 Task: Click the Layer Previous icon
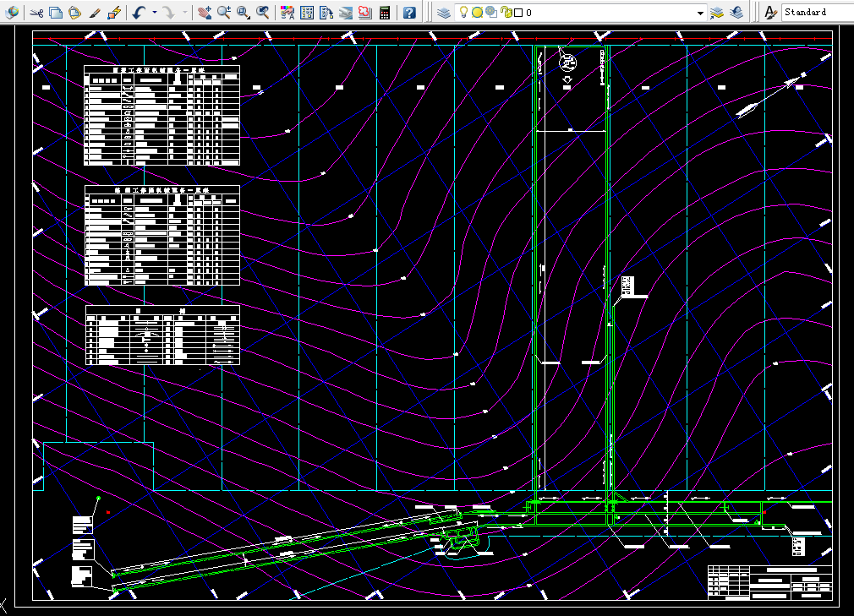(x=736, y=13)
